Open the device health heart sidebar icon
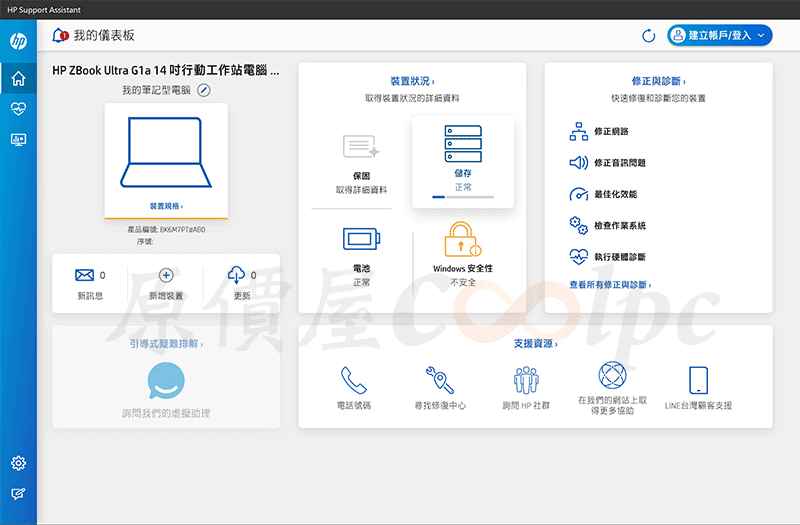This screenshot has height=525, width=800. [18, 108]
